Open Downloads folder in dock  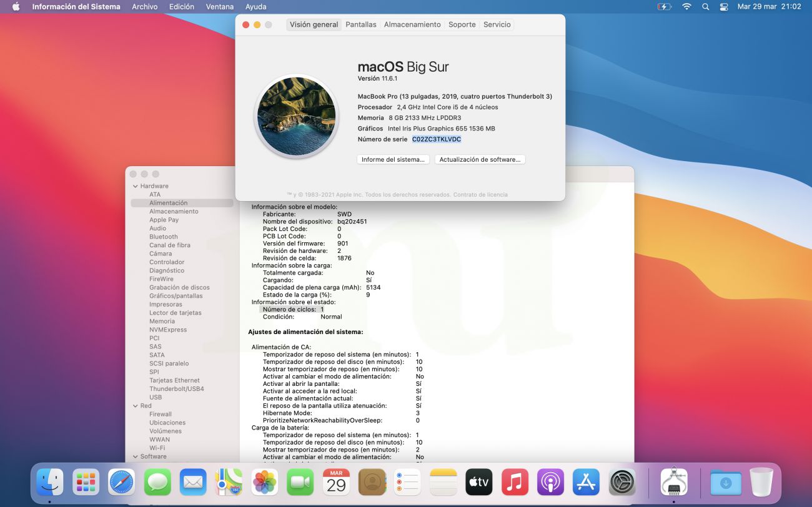[x=726, y=482]
